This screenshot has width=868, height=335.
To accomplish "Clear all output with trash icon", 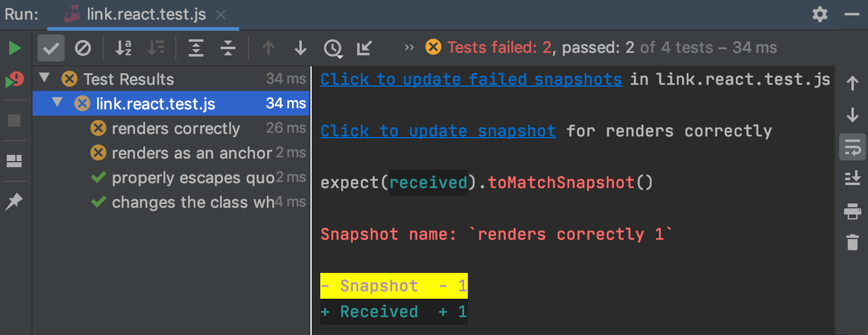I will tap(852, 242).
